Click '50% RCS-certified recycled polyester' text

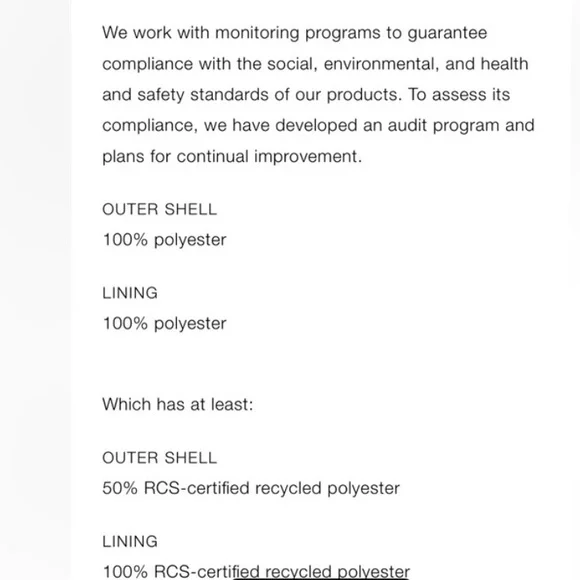[251, 488]
